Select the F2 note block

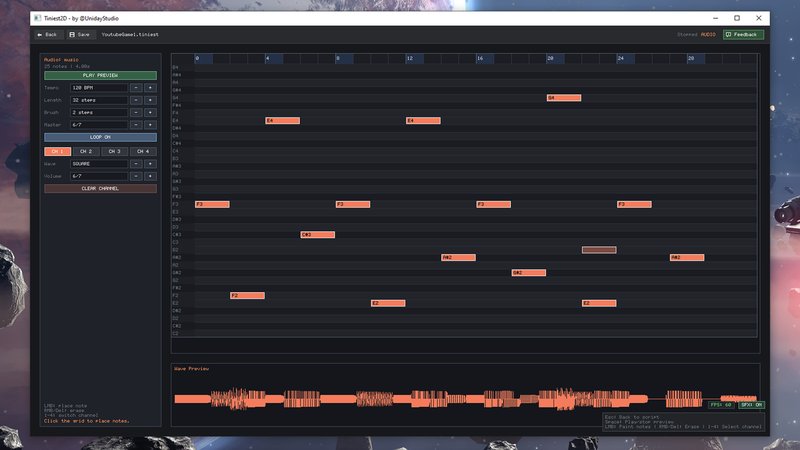coord(247,295)
